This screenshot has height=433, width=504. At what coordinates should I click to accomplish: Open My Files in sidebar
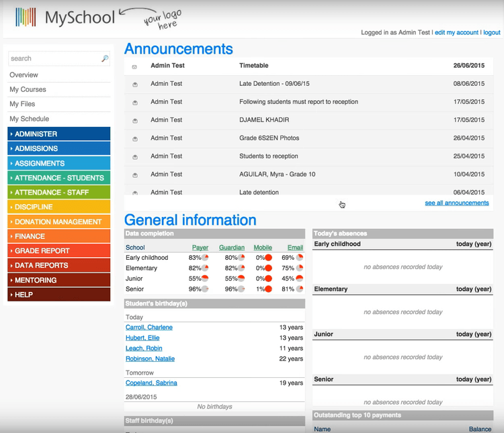pyautogui.click(x=22, y=104)
